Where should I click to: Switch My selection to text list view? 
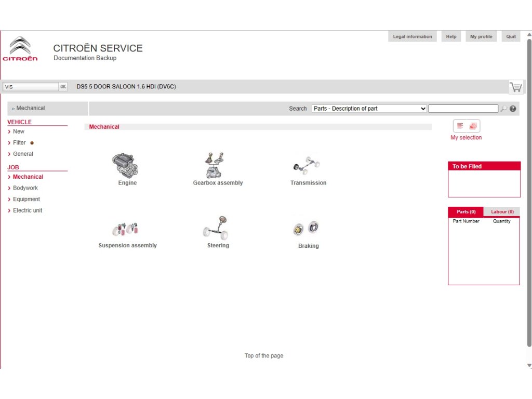(460, 126)
